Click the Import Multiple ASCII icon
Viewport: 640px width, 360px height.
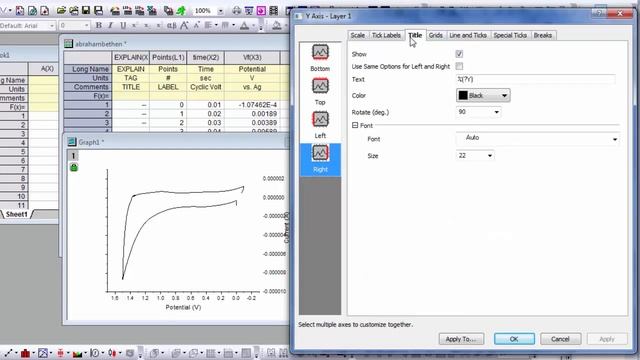coord(140,10)
